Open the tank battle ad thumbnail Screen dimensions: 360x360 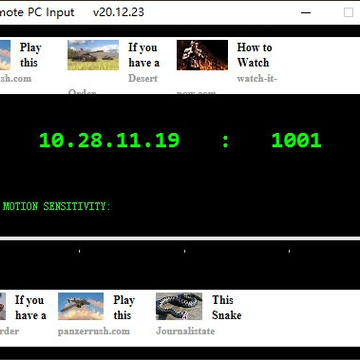pyautogui.click(x=93, y=55)
